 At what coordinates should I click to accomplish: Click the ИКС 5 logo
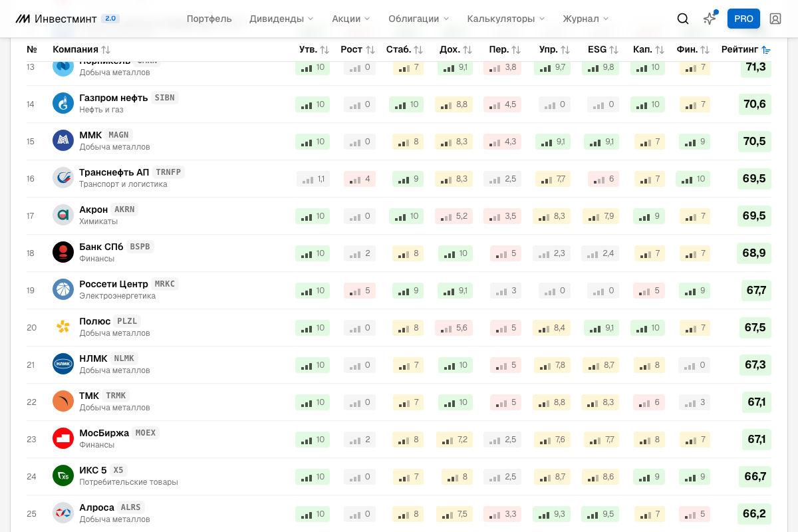pyautogui.click(x=63, y=475)
